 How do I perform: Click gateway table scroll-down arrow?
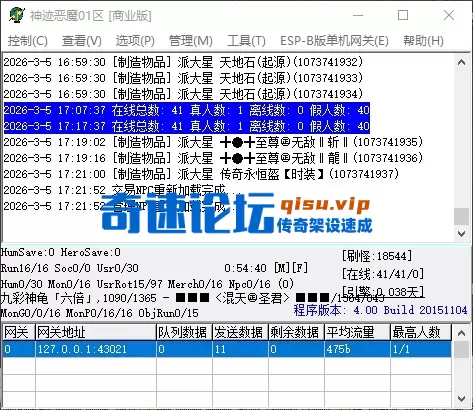point(462,399)
